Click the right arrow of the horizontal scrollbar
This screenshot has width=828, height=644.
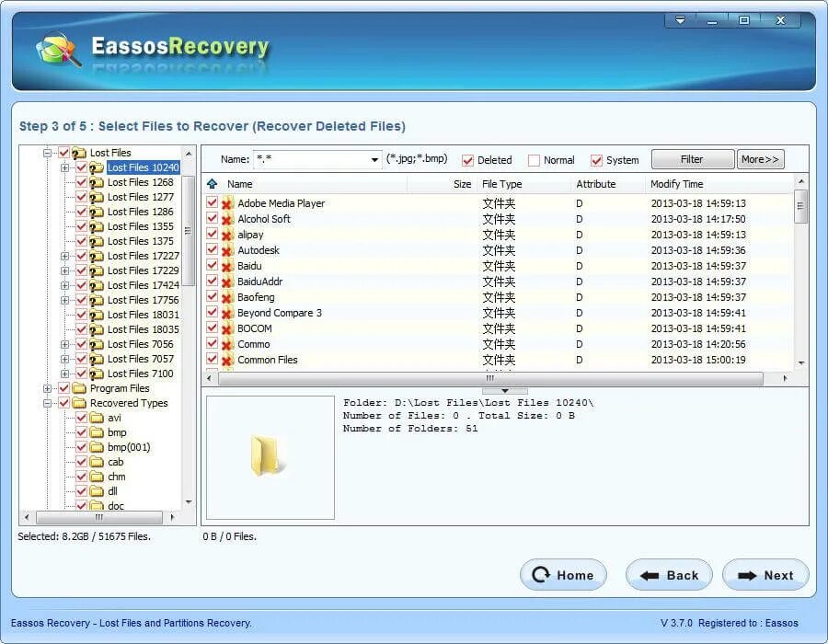pos(787,377)
